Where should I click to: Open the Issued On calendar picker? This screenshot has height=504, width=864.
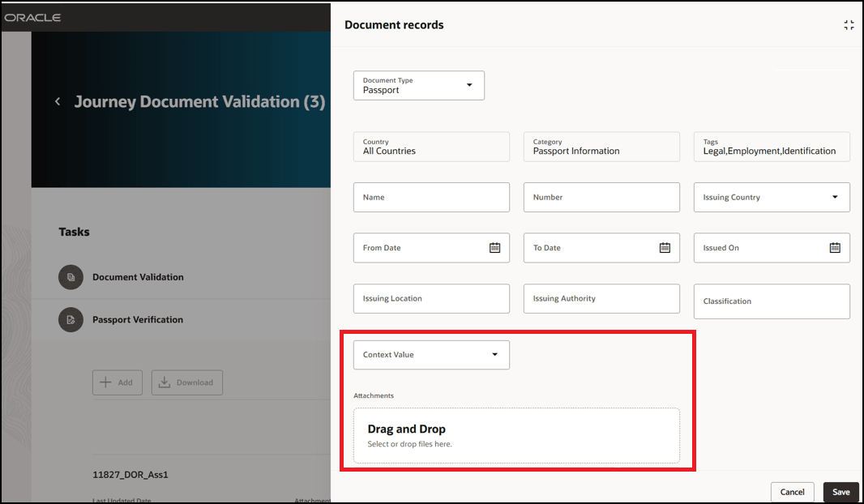tap(836, 248)
